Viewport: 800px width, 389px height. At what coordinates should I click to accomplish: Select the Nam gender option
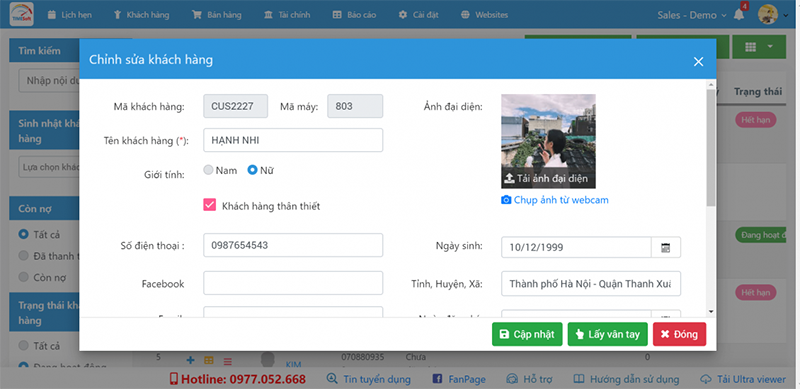[x=220, y=171]
